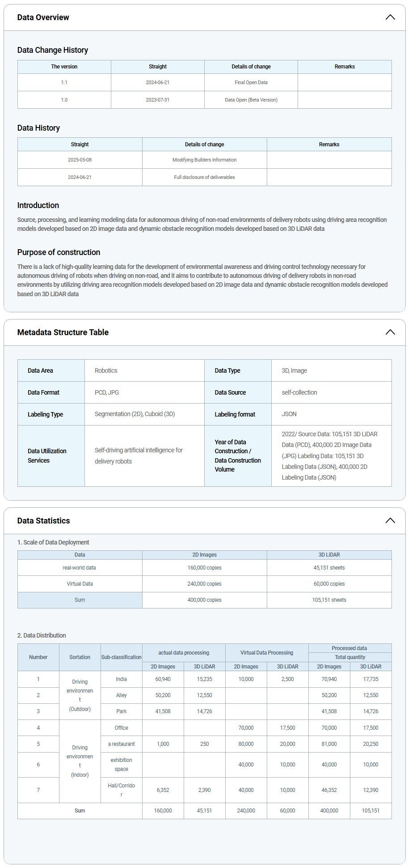Click the Full disclosure of deliverables entry
This screenshot has height=868, width=408.
[204, 177]
